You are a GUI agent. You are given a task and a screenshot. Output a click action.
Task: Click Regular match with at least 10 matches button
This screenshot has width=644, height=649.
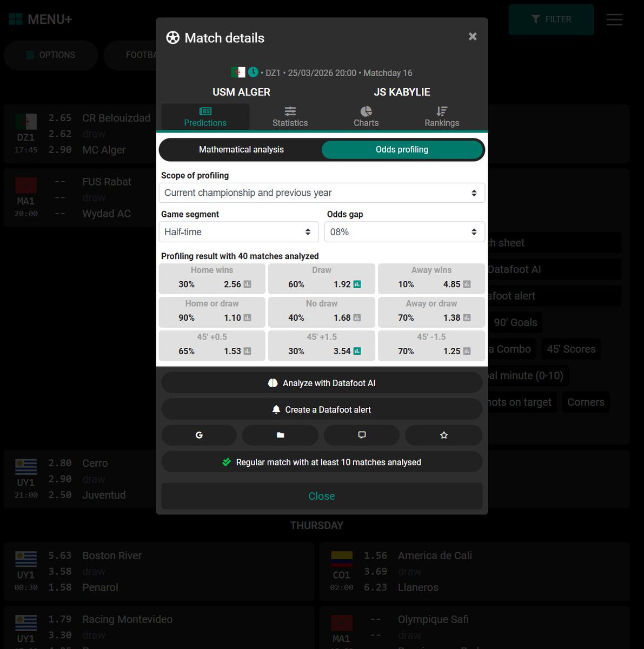(x=322, y=462)
